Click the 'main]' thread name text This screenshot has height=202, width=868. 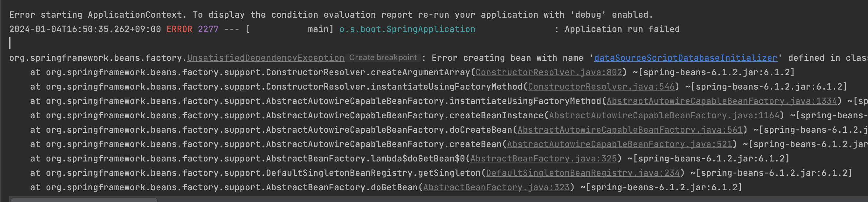pos(320,29)
